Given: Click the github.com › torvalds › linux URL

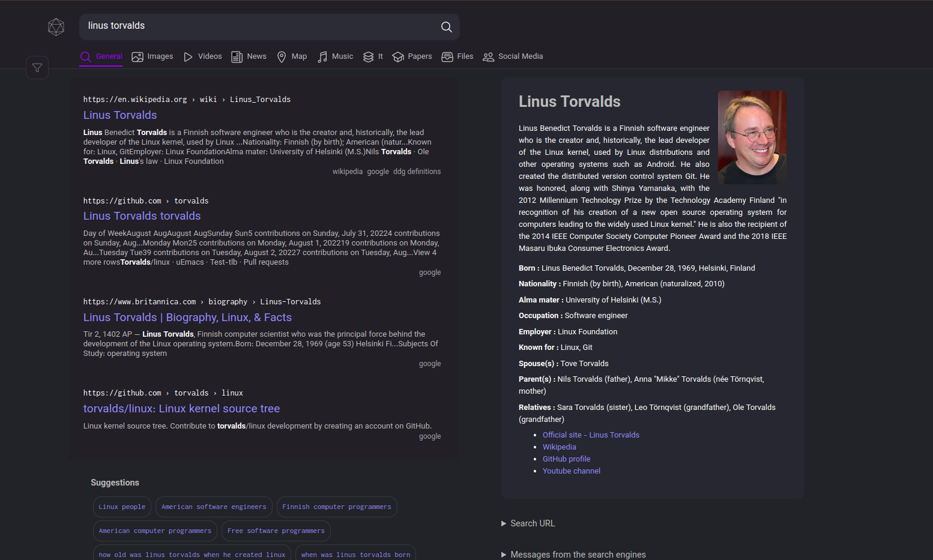Looking at the screenshot, I should click(x=163, y=393).
